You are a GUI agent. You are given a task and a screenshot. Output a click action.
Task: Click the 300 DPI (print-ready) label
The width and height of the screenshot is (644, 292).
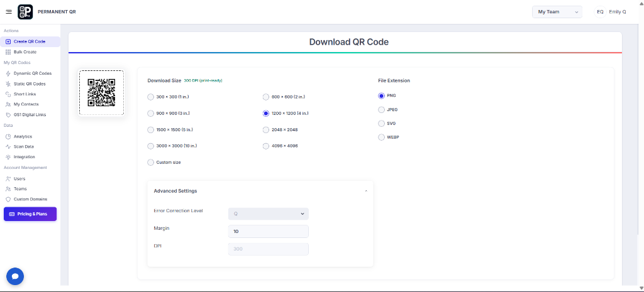203,81
